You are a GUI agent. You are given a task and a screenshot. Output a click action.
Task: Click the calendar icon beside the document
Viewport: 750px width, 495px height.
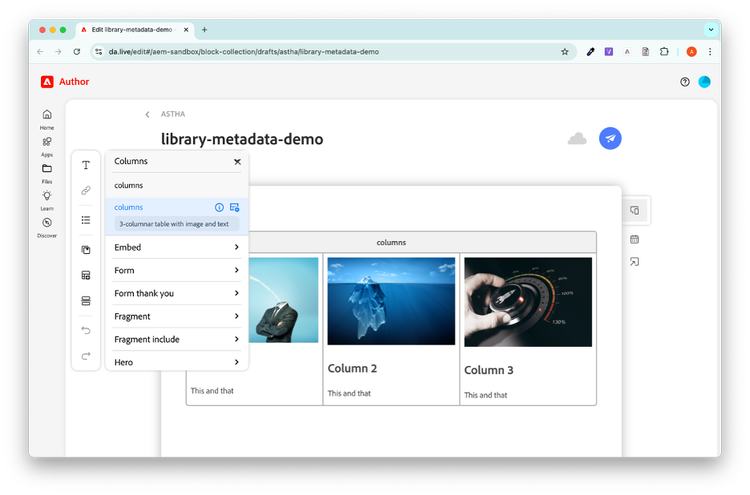635,239
